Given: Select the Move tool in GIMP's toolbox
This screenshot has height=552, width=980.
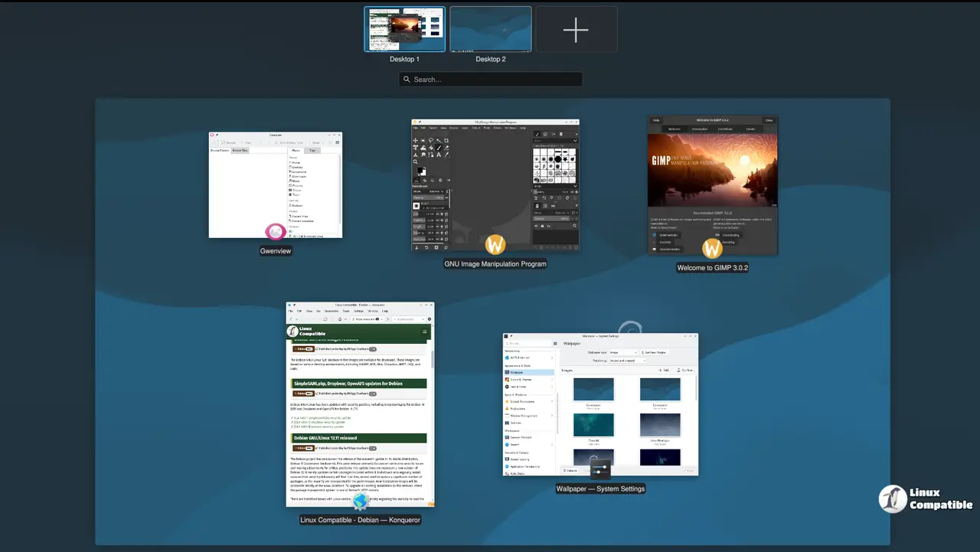Looking at the screenshot, I should (416, 140).
